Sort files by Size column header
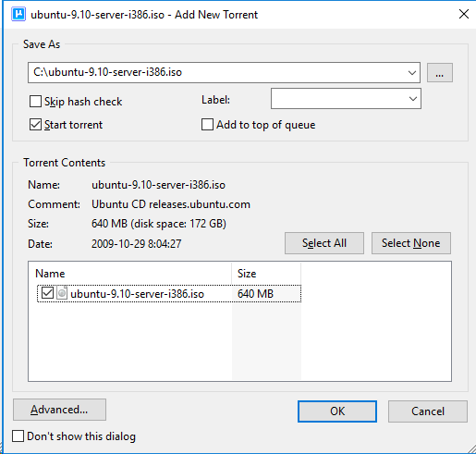Viewport: 476px width, 454px height. [x=266, y=274]
